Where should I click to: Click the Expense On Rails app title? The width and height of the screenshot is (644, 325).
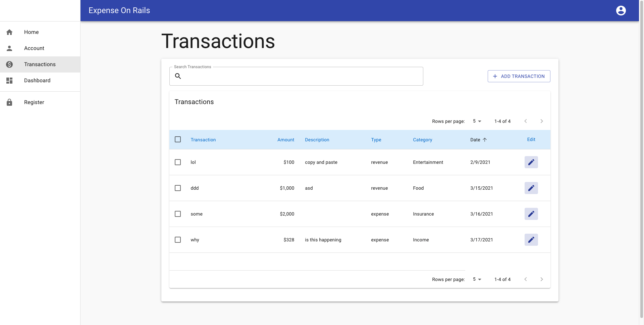[x=119, y=10]
